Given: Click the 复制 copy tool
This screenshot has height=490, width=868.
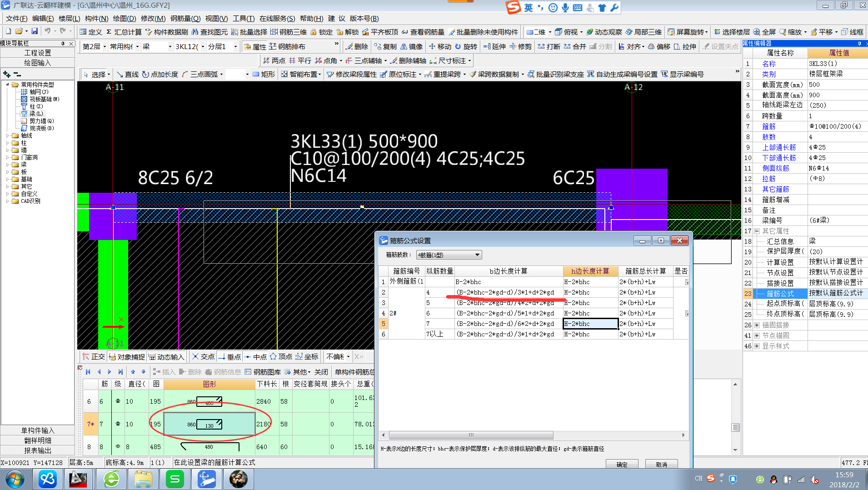Looking at the screenshot, I should (385, 46).
